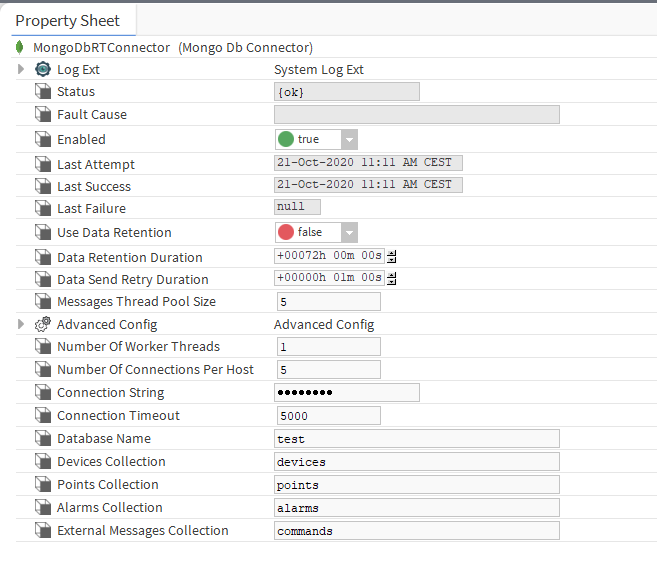Expand the Log Ext tree node
This screenshot has height=562, width=657.
(21, 69)
